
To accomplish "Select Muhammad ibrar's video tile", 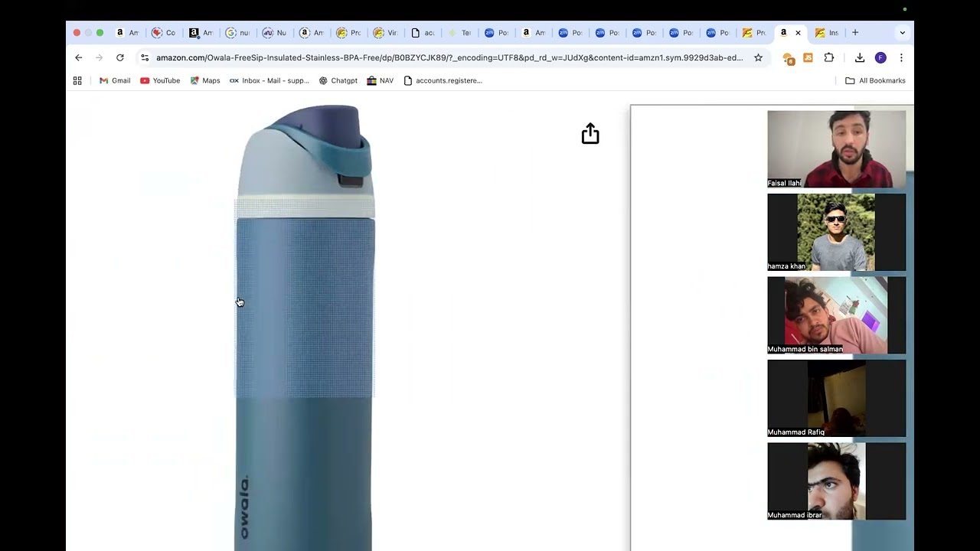I will coord(836,481).
